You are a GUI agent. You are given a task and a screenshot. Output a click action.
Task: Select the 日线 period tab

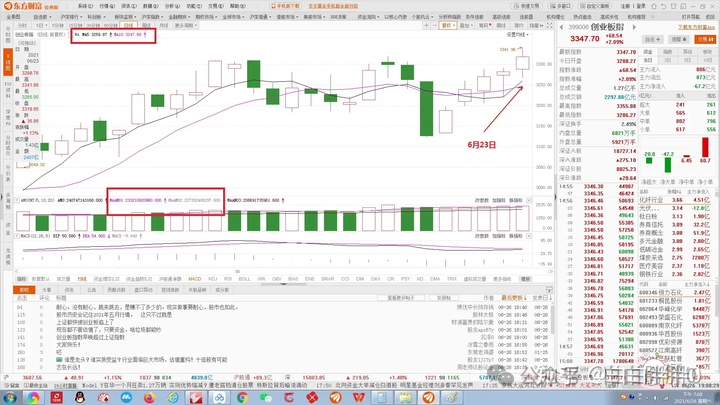click(129, 25)
